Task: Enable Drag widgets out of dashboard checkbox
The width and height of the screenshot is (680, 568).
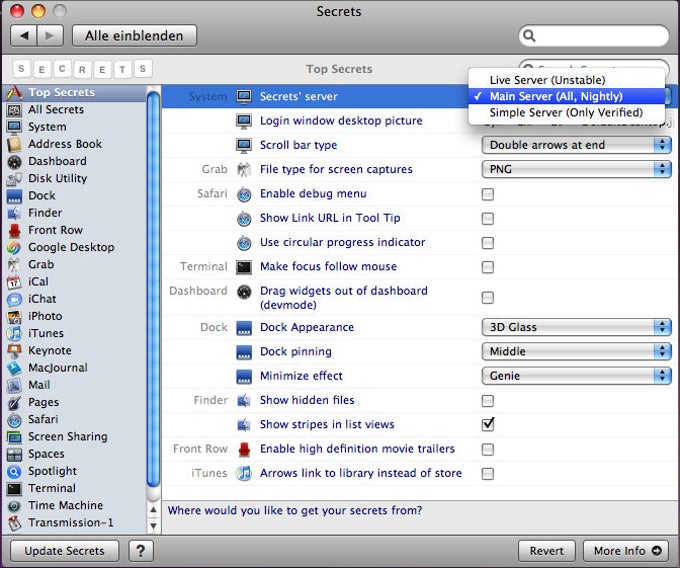Action: coord(487,297)
